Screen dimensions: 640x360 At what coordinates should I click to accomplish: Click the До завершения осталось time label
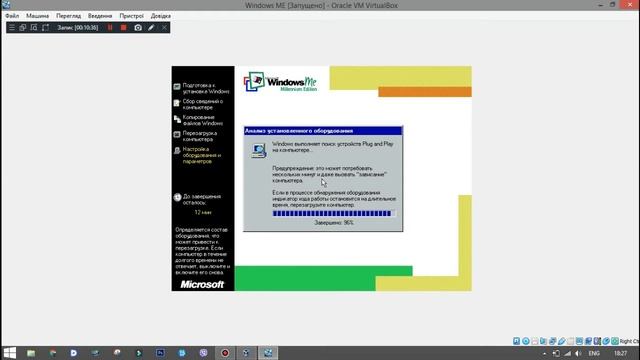point(202,199)
